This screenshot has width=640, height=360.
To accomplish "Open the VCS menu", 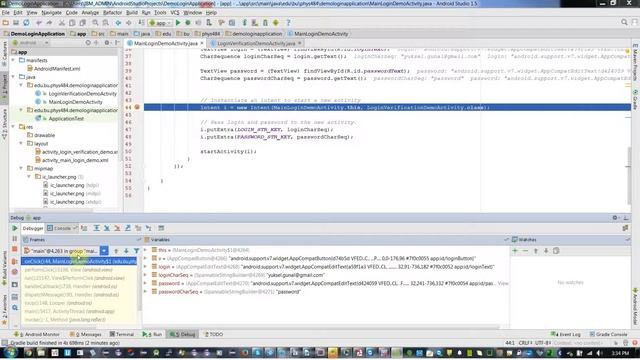I will tap(175, 13).
